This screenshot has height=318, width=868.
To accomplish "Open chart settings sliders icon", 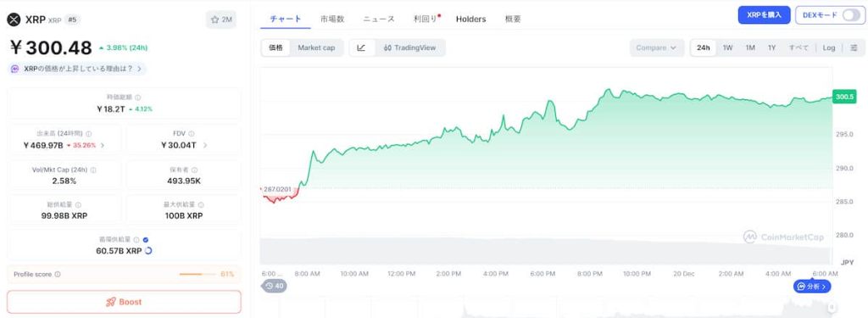I will pos(854,47).
